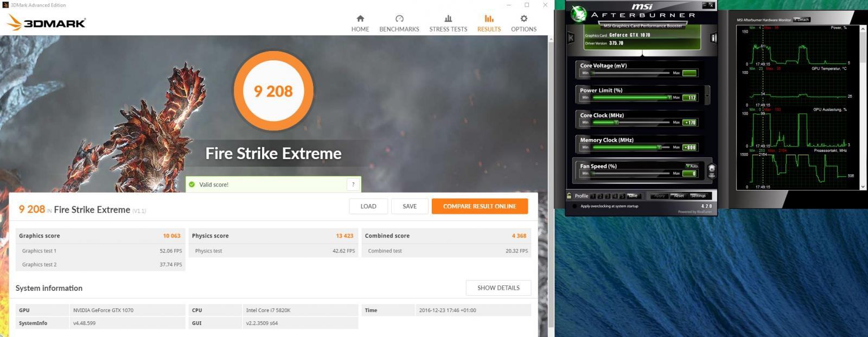This screenshot has width=868, height=337.
Task: Select the RESULTS tab
Action: [x=489, y=23]
